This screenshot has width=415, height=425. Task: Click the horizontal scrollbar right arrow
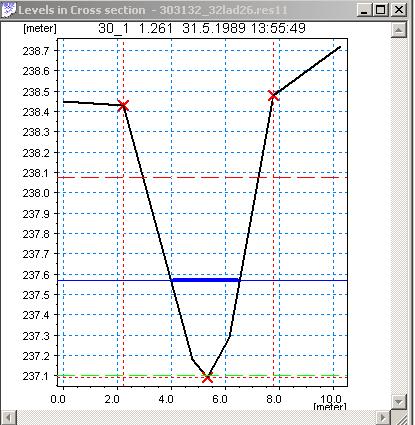click(x=383, y=417)
